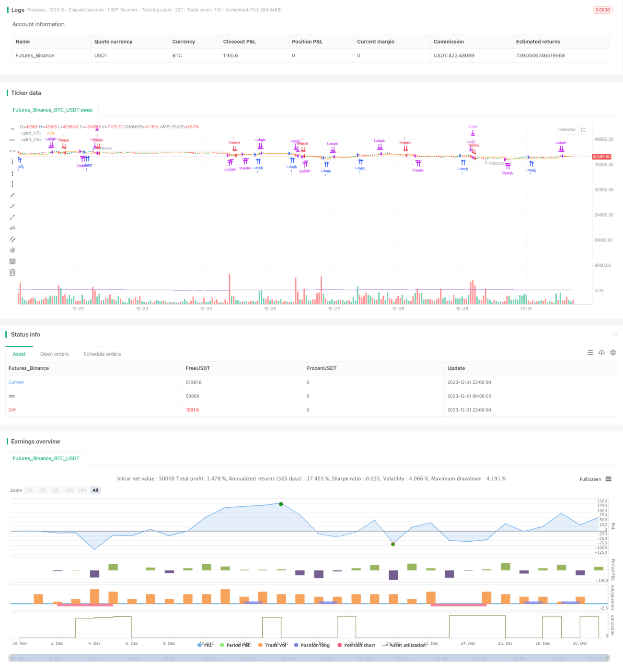Screen dimensions: 623x672
Task: Select the parallel channel lines tool
Action: pos(12,239)
